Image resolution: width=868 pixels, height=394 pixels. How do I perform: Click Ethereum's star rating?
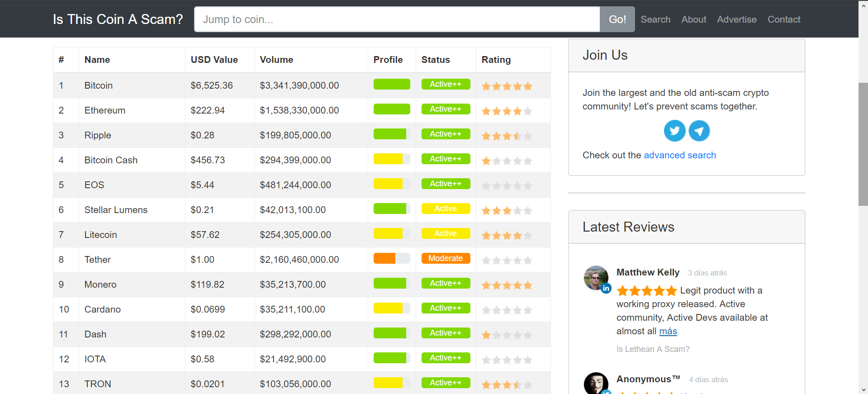(x=507, y=111)
